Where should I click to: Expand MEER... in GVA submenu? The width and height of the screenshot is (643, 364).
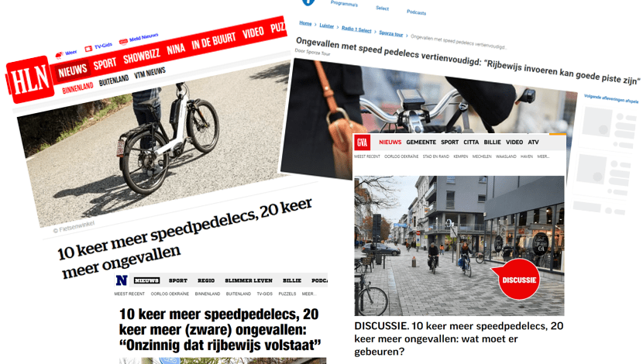pos(543,156)
